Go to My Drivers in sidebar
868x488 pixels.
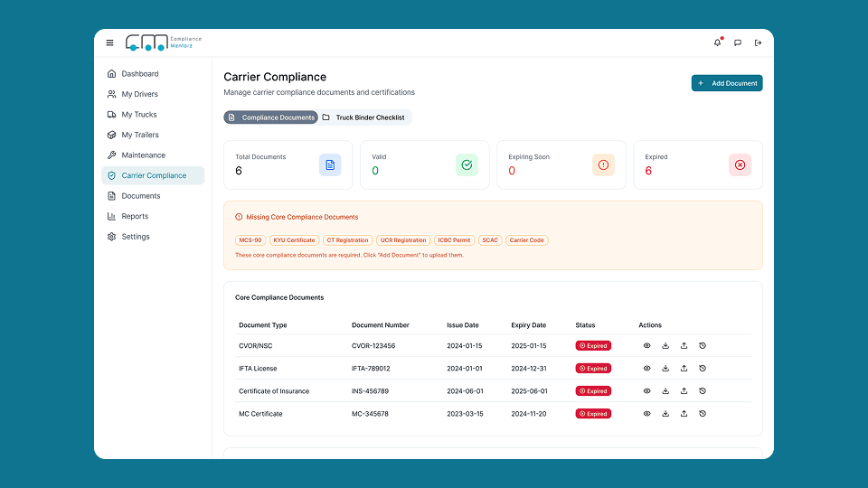coord(139,94)
